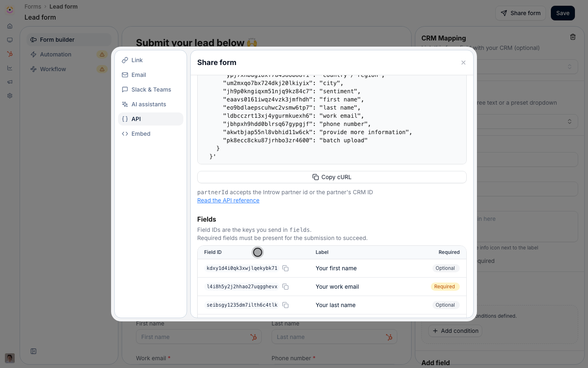
Task: Open the home icon in left sidebar
Action: click(10, 26)
